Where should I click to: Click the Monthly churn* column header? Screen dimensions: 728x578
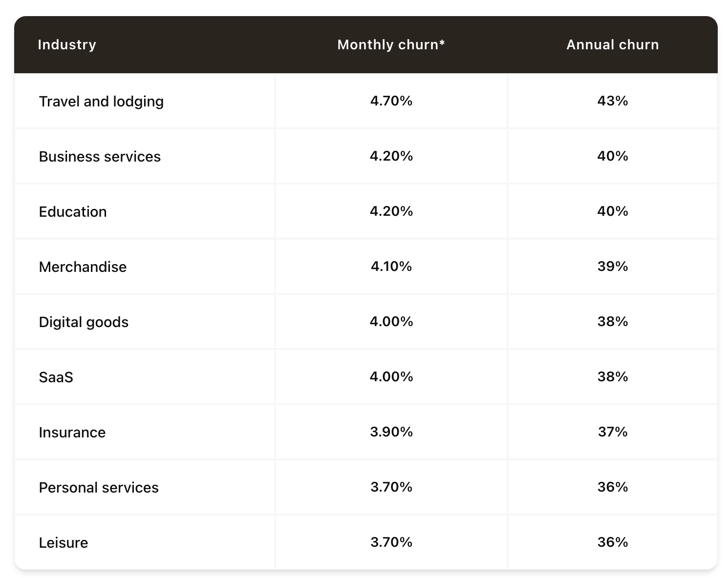click(391, 44)
